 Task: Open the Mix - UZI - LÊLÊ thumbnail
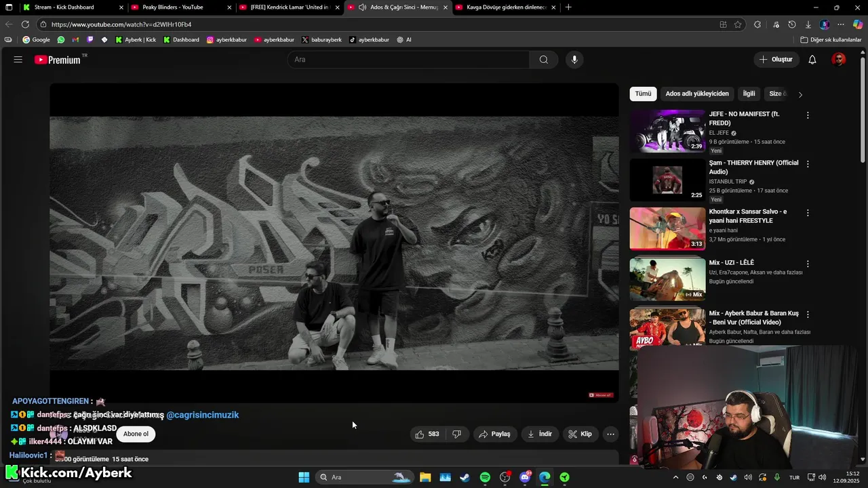pos(667,279)
